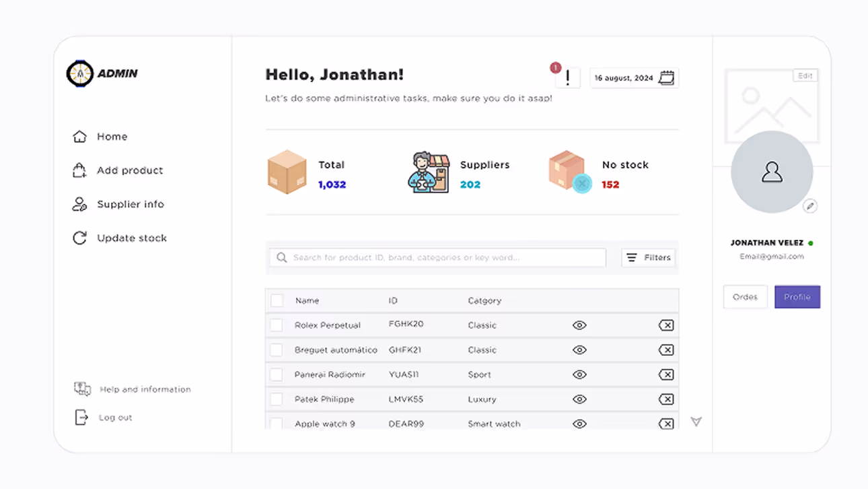Click the Update stock refresh icon
Image resolution: width=868 pixels, height=489 pixels.
point(79,238)
